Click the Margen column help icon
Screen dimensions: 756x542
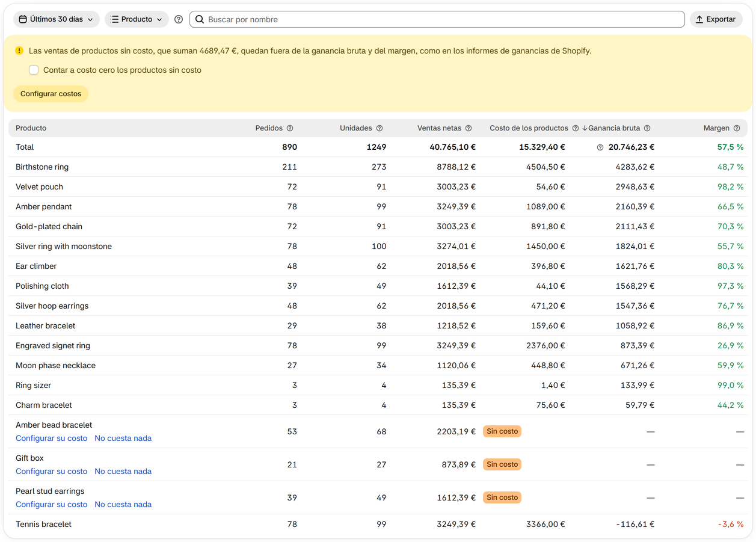737,128
